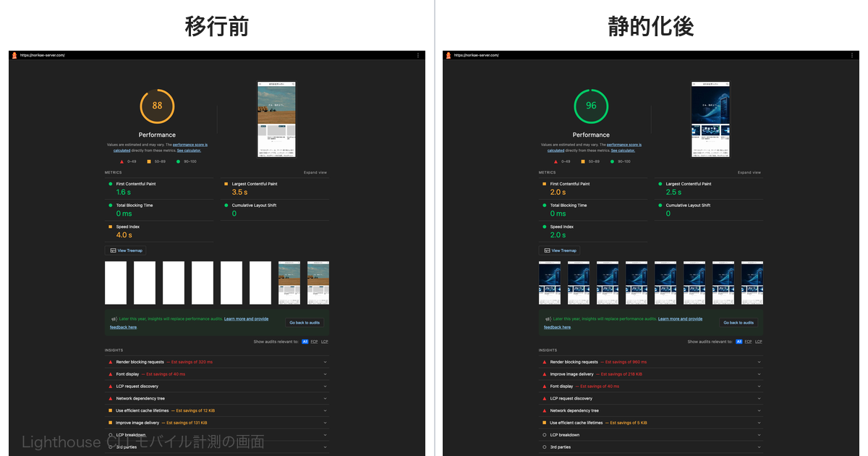This screenshot has width=868, height=456.
Task: Select the LCP audit filter in the 移行前 report
Action: [x=324, y=342]
